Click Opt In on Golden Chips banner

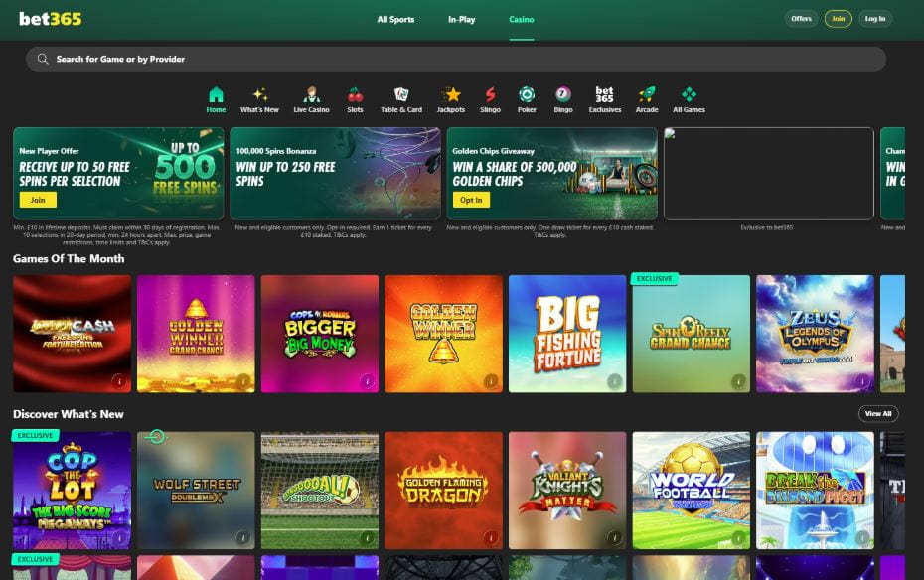tap(471, 200)
